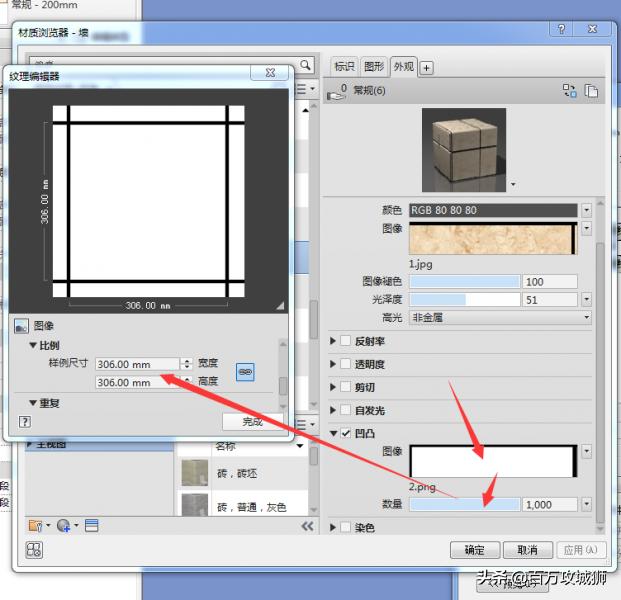Enable the 透明度 checkbox
This screenshot has width=621, height=600.
tap(345, 364)
